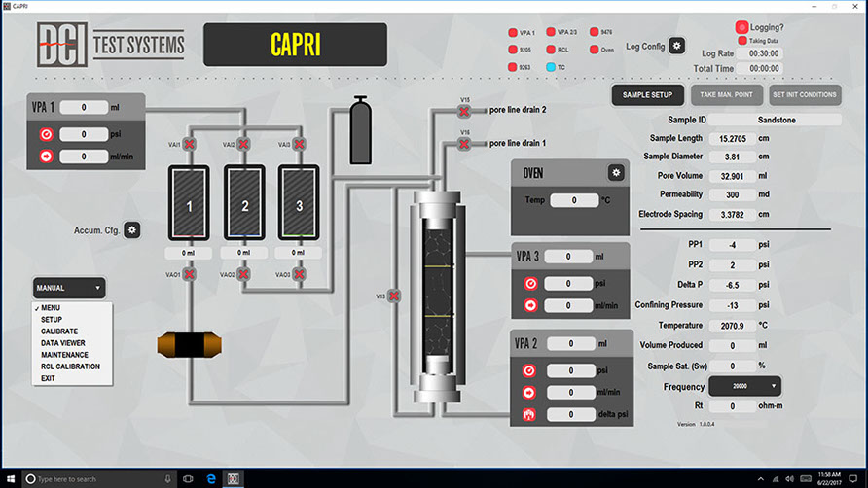Viewport: 868px width, 488px height.
Task: Open the Log Config gear settings
Action: click(x=677, y=46)
